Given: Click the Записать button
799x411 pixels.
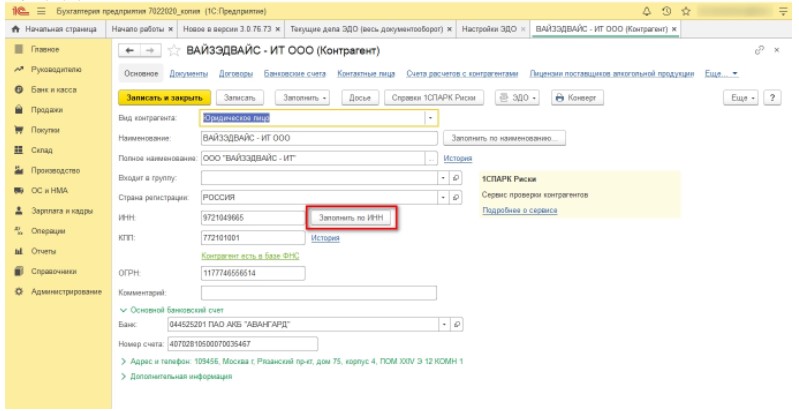Looking at the screenshot, I should click(239, 98).
